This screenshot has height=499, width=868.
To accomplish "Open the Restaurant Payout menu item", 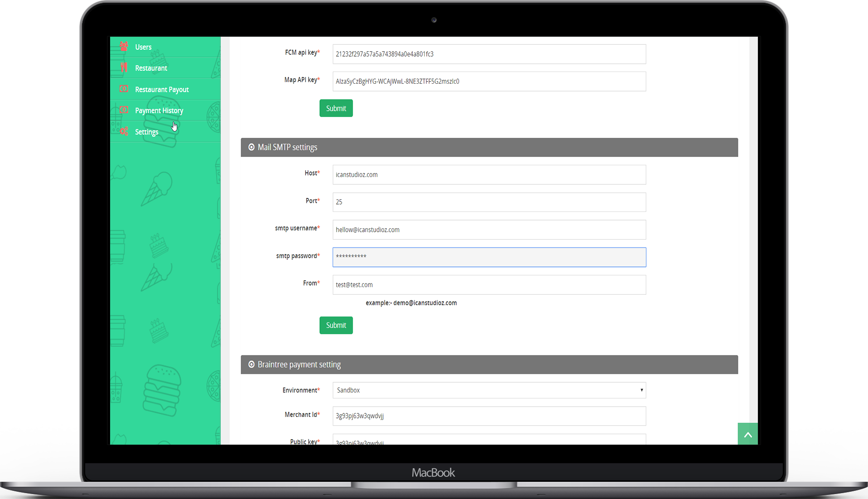I will point(162,90).
